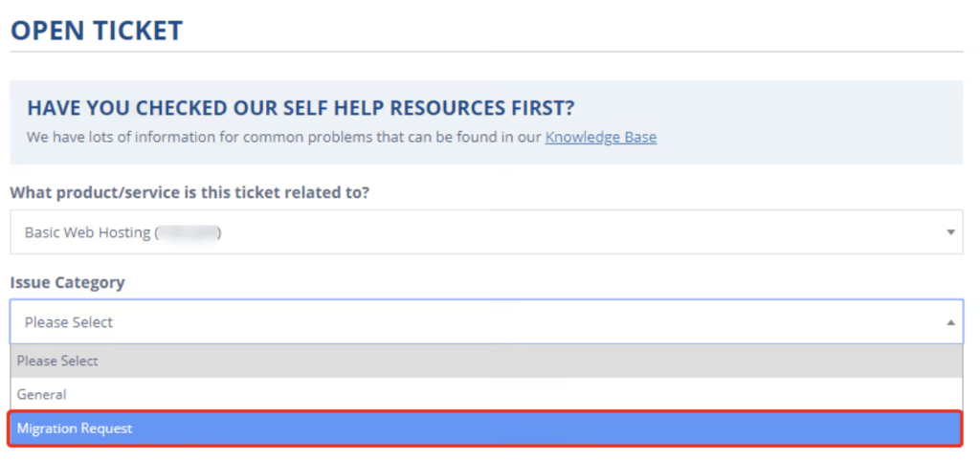Click the blurred account name in product field
Image resolution: width=980 pixels, height=461 pixels.
(x=188, y=232)
